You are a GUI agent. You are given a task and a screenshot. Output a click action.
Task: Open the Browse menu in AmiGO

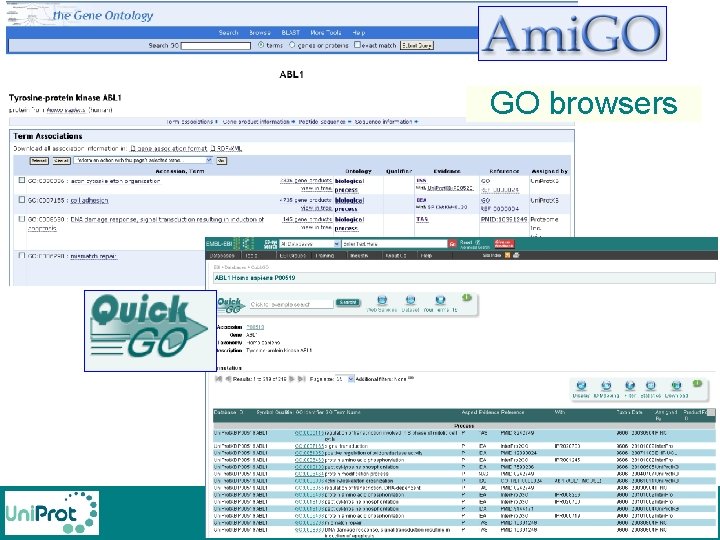(x=260, y=33)
